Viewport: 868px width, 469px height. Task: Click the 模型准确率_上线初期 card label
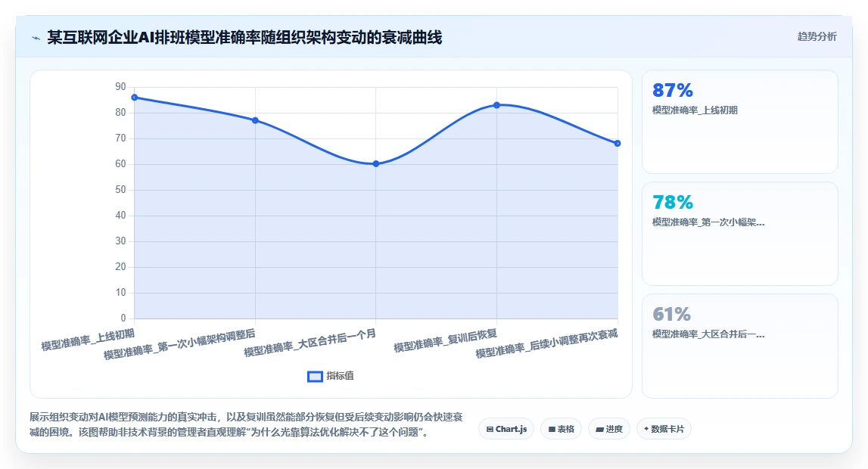coord(695,110)
